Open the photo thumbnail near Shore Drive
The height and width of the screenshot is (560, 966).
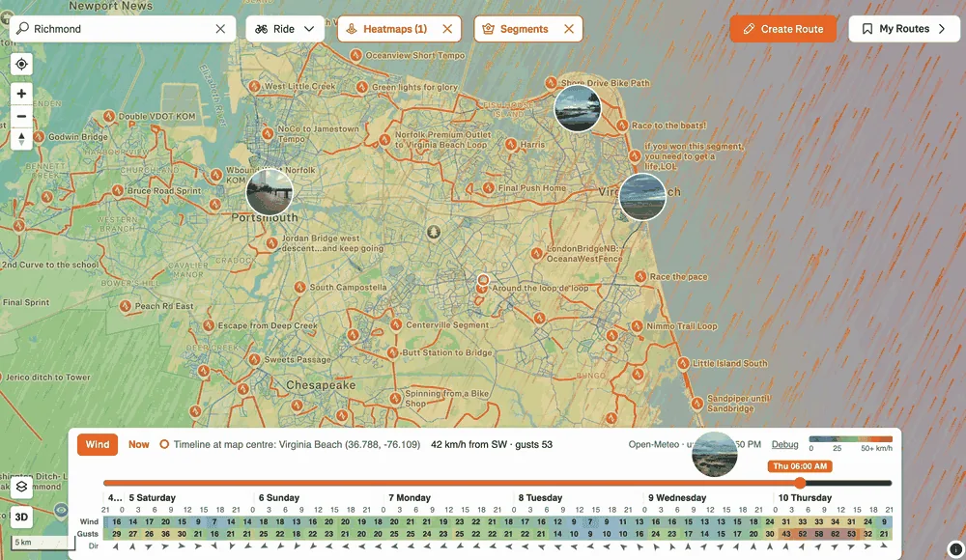tap(578, 108)
